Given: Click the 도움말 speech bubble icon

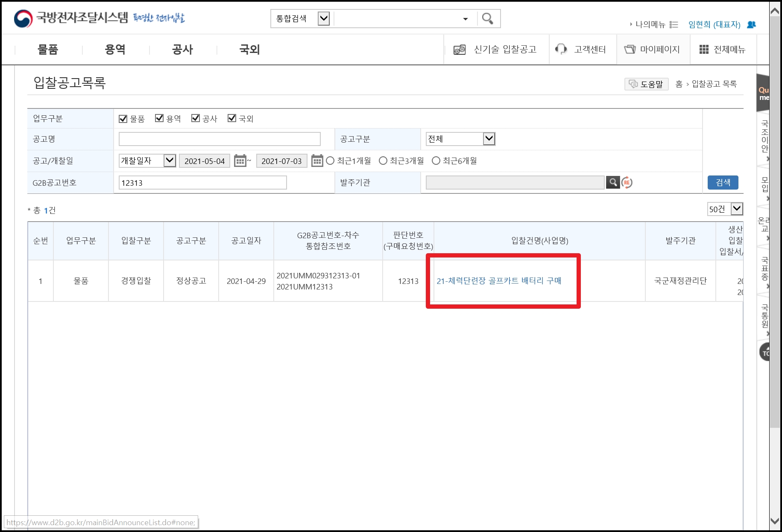Looking at the screenshot, I should 633,84.
